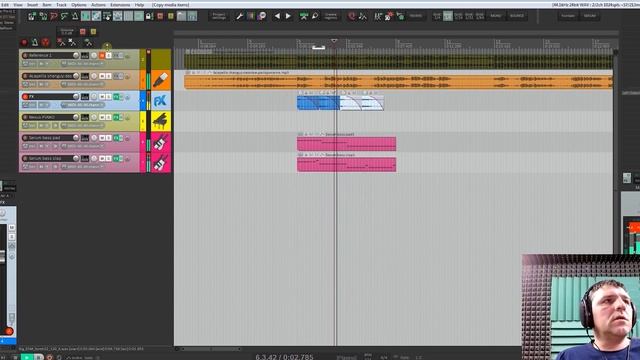Open the Insert menu

(x=32, y=5)
